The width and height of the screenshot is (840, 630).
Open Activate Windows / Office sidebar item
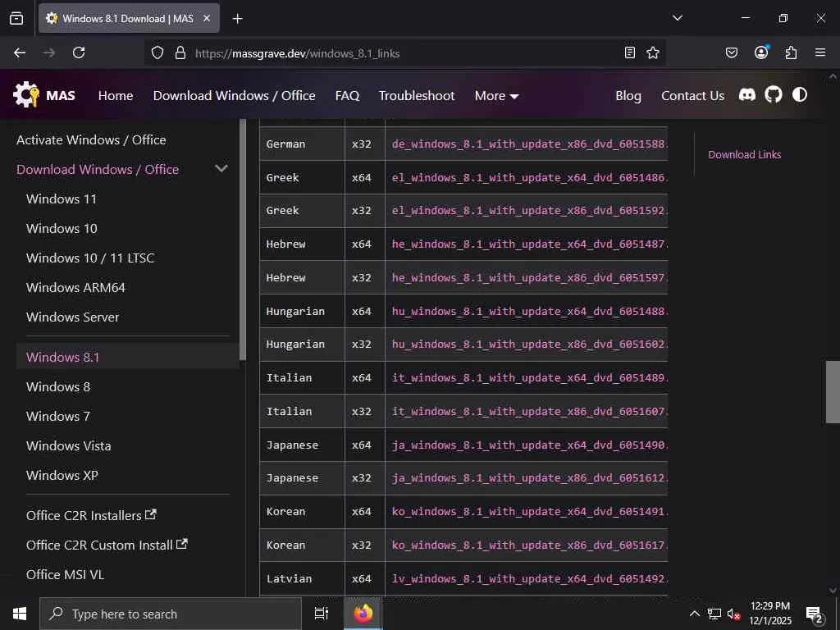coord(91,139)
